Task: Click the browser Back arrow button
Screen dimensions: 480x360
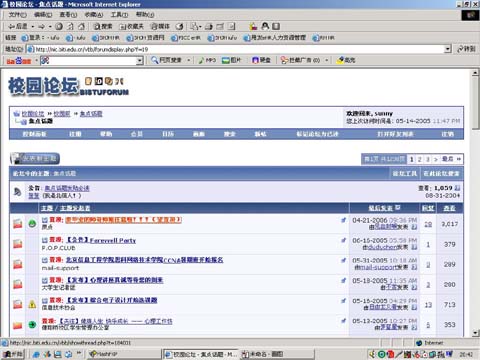Action: 18,26
